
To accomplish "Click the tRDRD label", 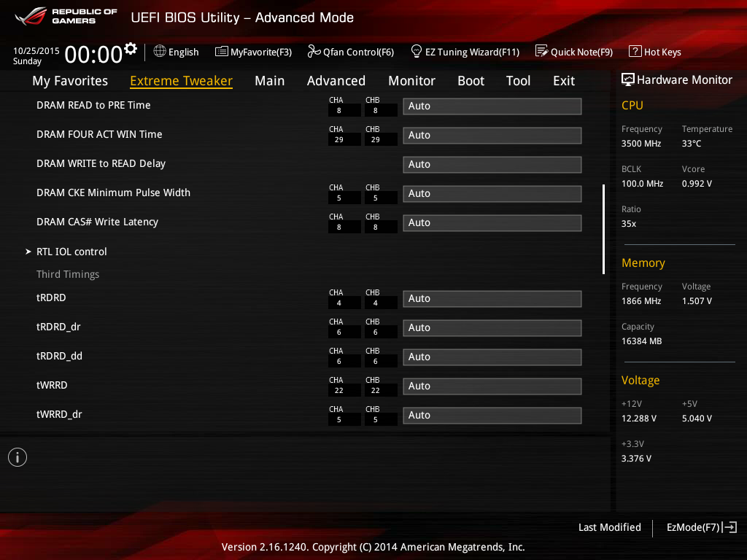I will coord(51,297).
